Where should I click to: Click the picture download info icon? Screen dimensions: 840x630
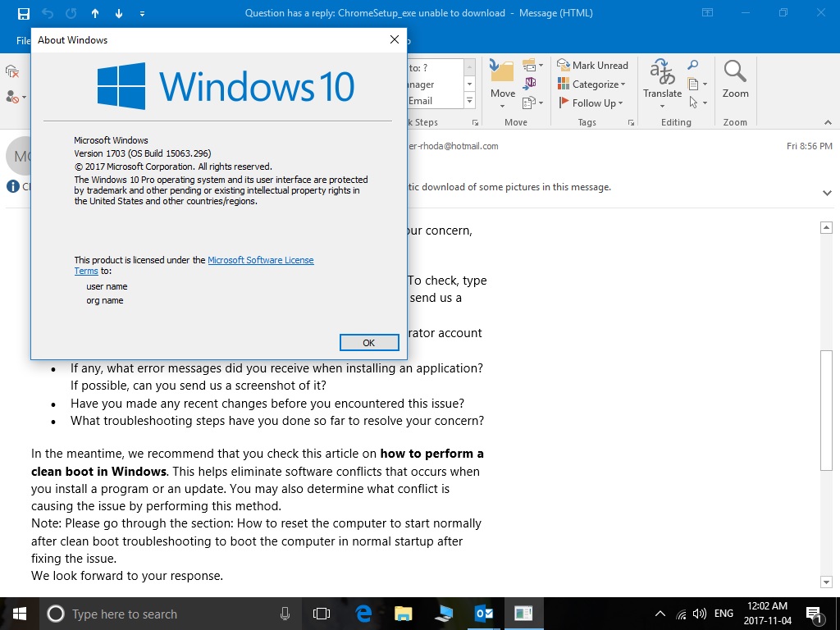pos(13,186)
